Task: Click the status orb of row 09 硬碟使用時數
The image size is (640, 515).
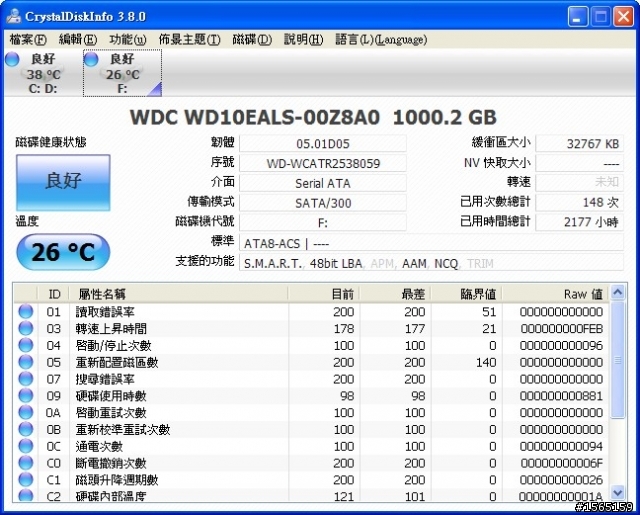Action: [26, 396]
